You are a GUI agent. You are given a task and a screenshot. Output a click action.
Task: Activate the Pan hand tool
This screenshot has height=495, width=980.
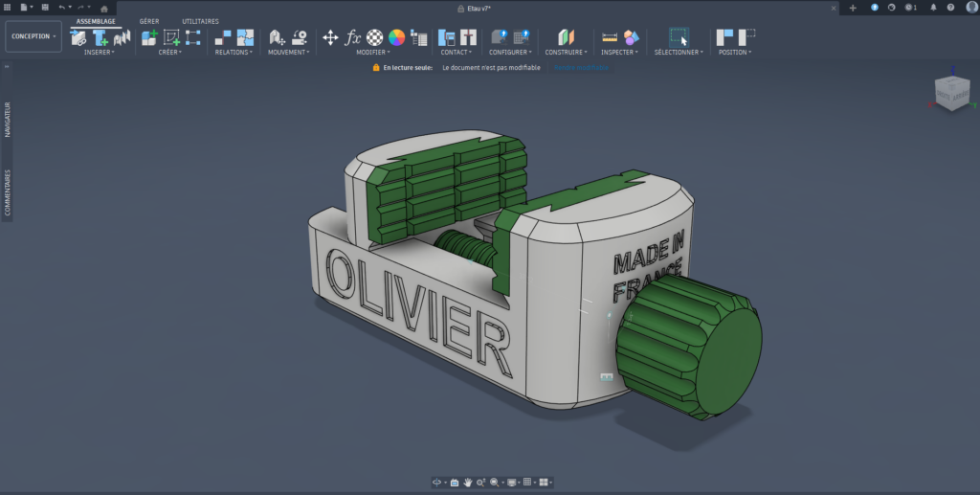[468, 483]
